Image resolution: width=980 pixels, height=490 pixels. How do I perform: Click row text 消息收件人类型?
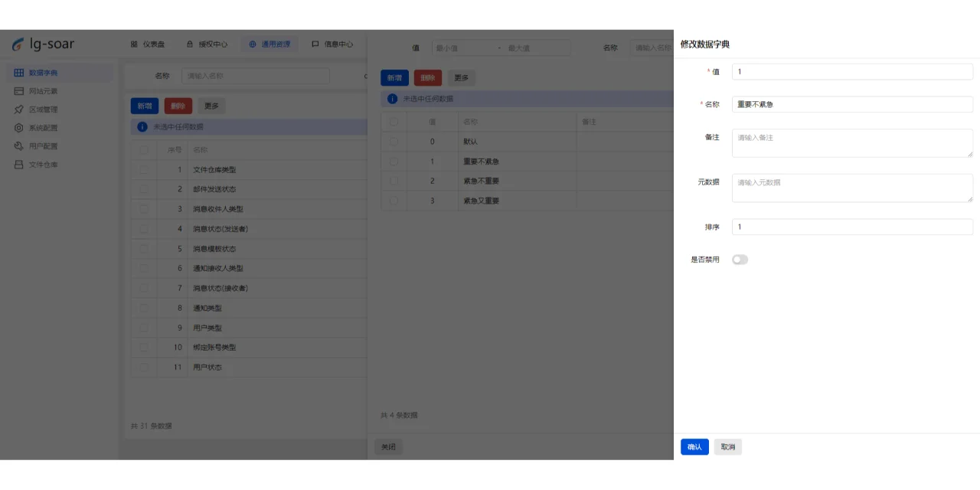pyautogui.click(x=218, y=209)
